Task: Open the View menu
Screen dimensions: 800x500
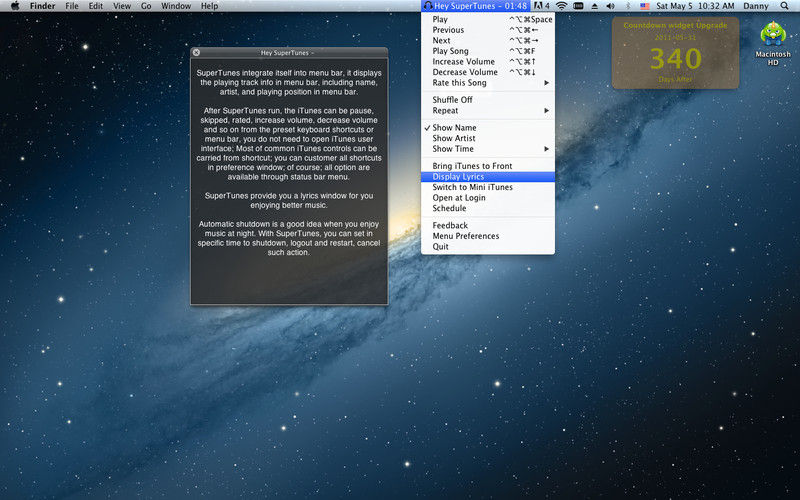Action: point(122,6)
